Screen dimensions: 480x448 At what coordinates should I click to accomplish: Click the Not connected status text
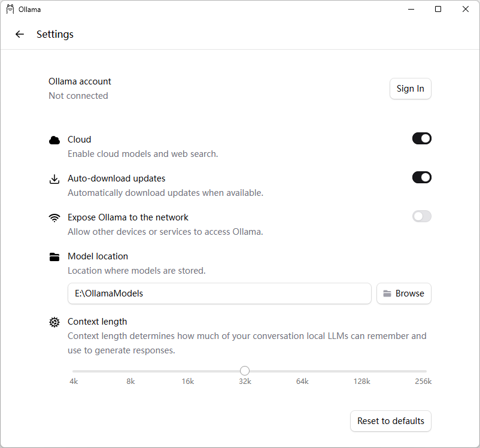(x=78, y=96)
